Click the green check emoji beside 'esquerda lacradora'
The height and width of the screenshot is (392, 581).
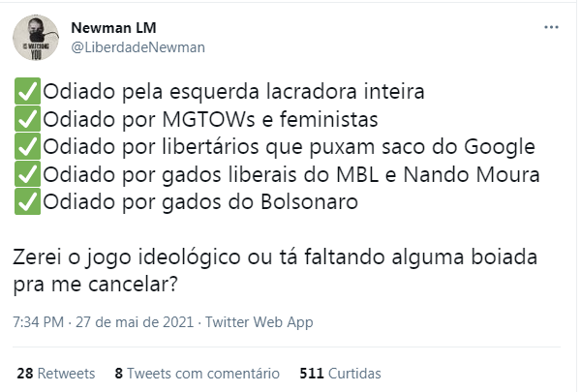point(27,91)
